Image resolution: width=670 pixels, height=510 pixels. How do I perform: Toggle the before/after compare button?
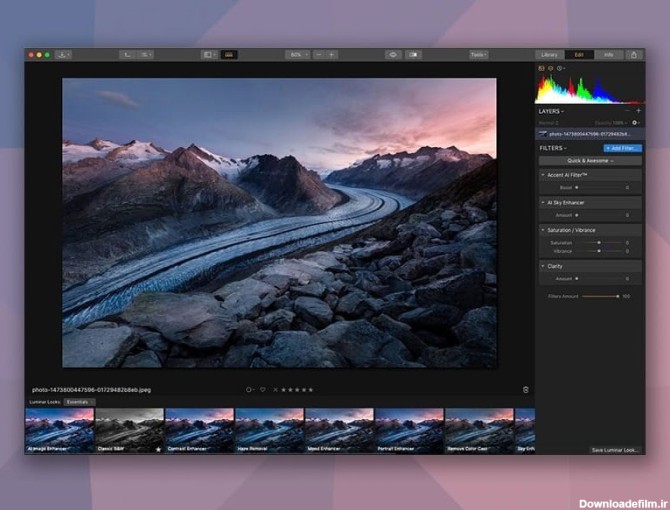coord(413,54)
